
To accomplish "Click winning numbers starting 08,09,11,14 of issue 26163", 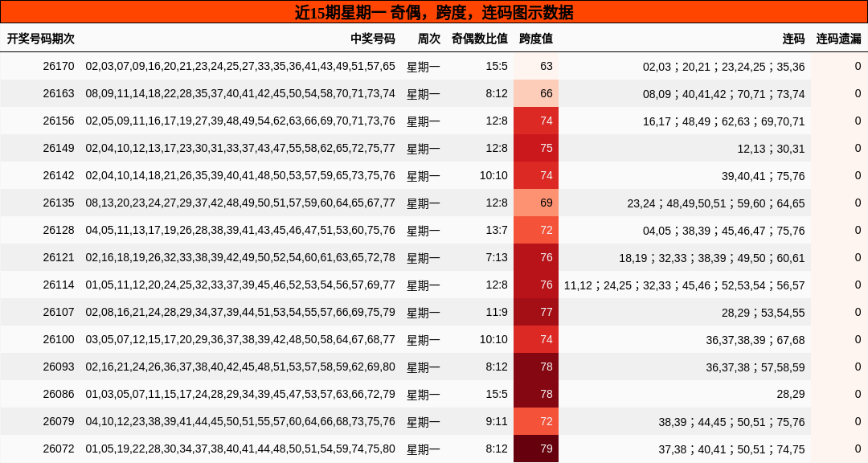I will (240, 93).
